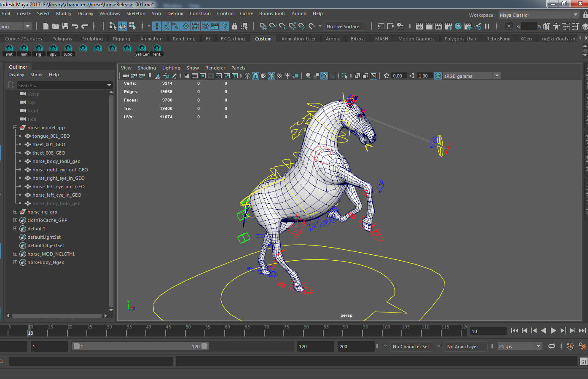The width and height of the screenshot is (588, 379).
Task: Click the smt shelf button
Action: tap(9, 50)
